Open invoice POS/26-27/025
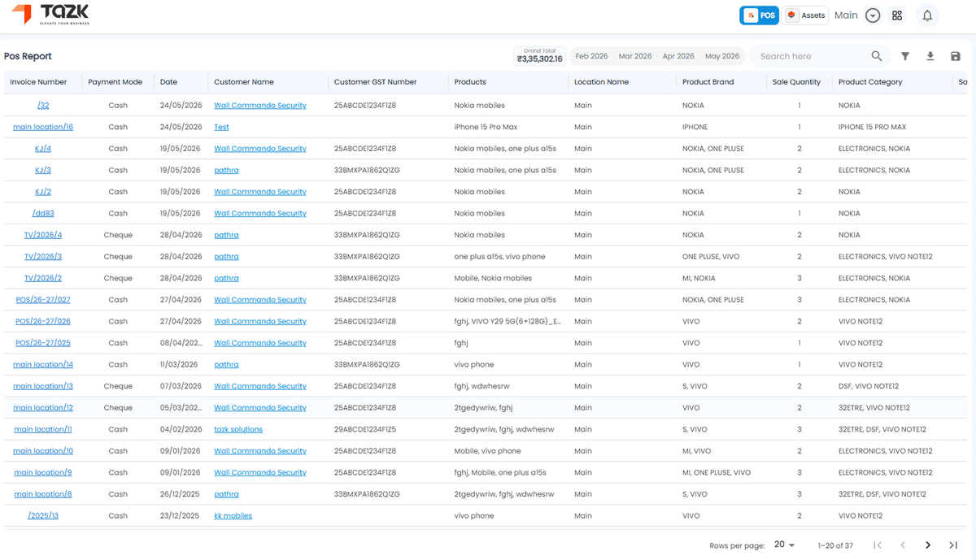 pyautogui.click(x=43, y=343)
